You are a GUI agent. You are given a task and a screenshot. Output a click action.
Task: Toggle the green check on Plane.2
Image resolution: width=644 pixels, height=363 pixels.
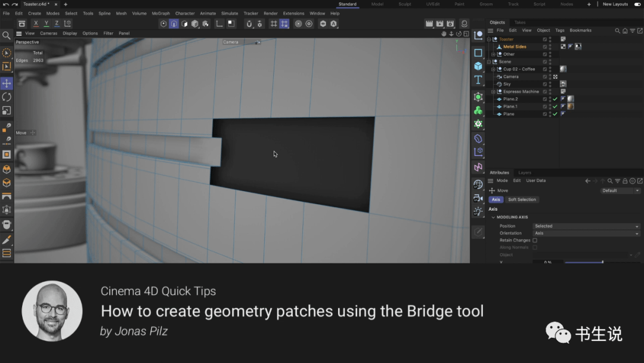click(555, 99)
